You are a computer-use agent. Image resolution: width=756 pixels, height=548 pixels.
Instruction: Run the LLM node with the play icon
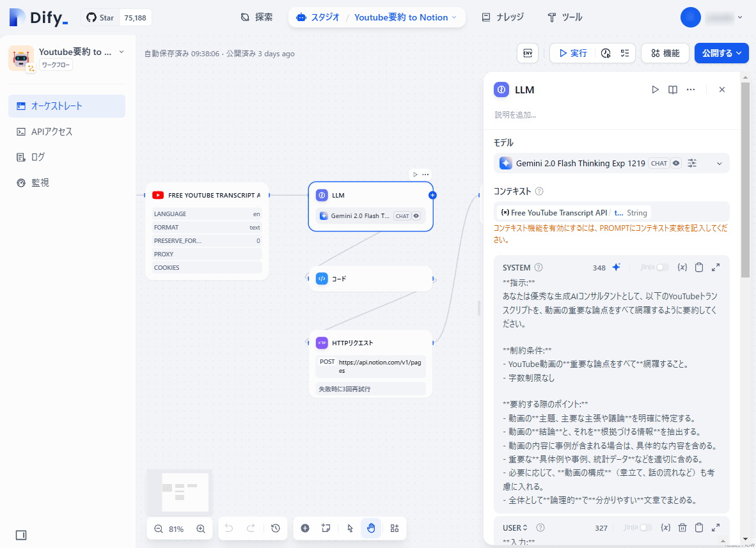(655, 90)
